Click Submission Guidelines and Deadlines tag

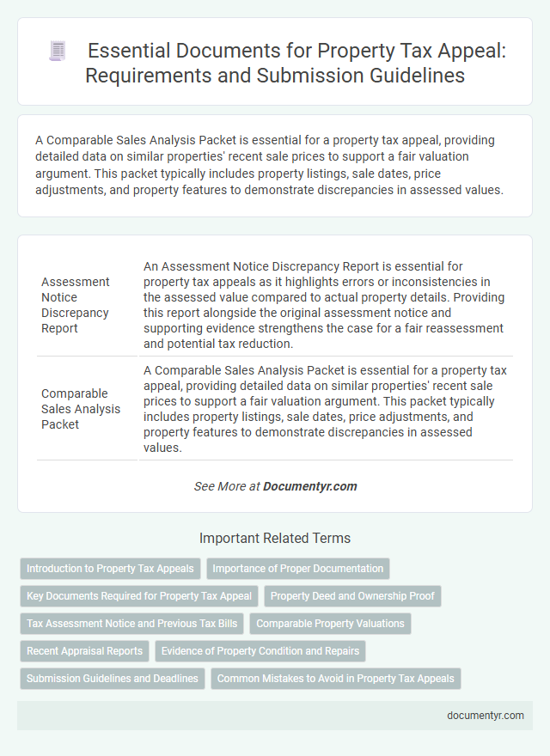pyautogui.click(x=113, y=679)
